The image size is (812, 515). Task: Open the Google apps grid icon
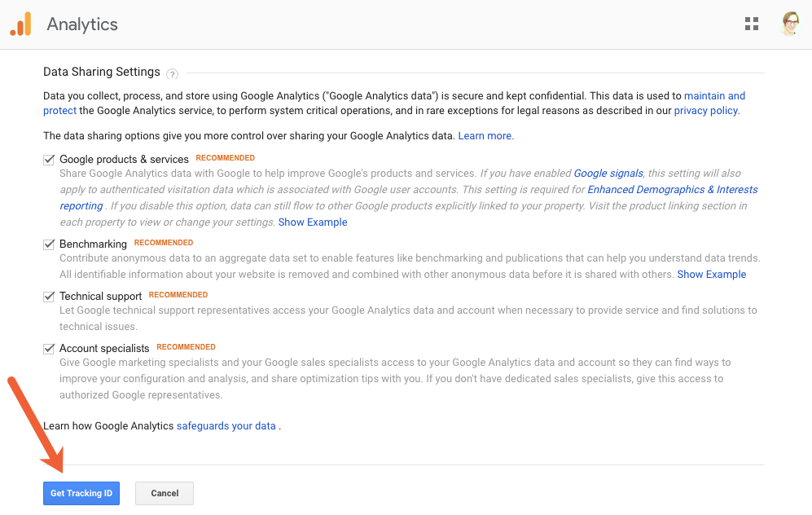pyautogui.click(x=752, y=24)
